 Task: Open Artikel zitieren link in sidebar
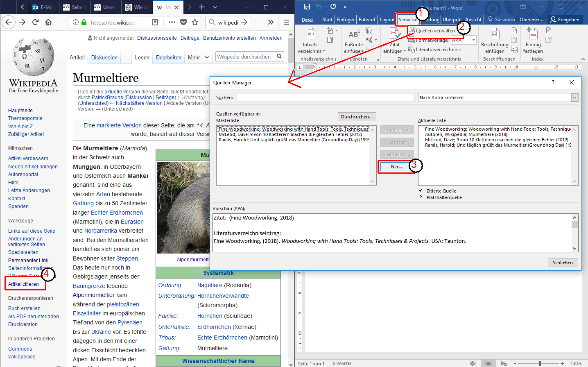click(23, 284)
